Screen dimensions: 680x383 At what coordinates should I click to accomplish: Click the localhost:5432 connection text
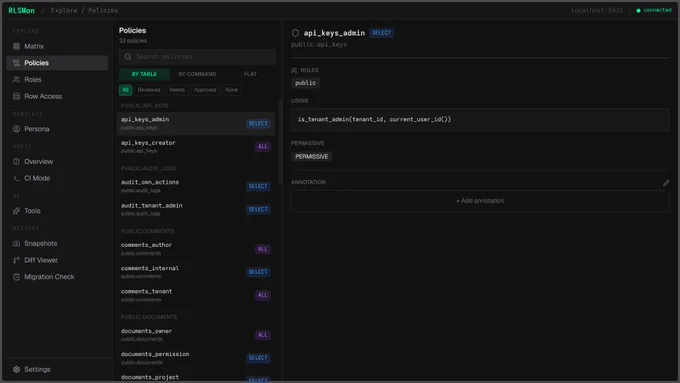click(x=597, y=10)
